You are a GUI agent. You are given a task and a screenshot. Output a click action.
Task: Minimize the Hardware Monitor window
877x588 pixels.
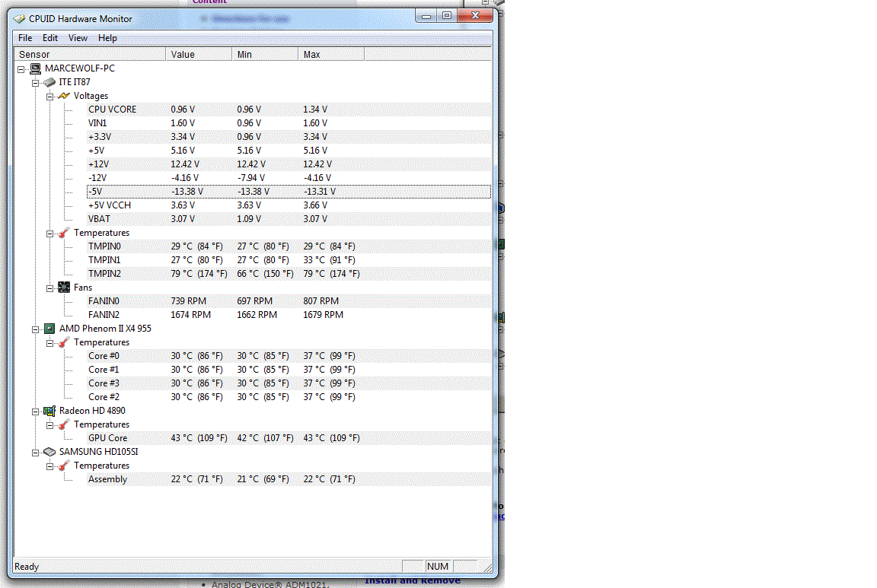click(426, 16)
